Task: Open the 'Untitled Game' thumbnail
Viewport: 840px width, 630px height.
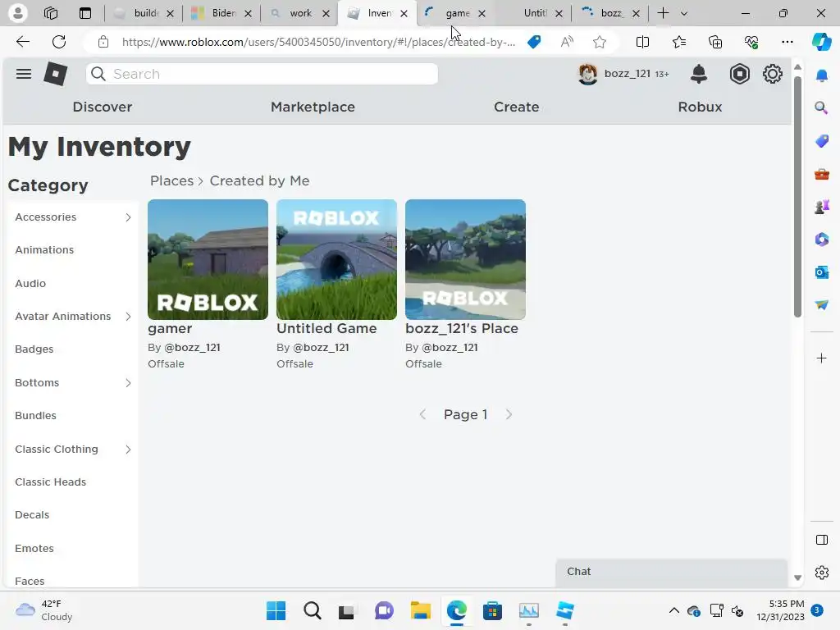Action: click(x=336, y=259)
